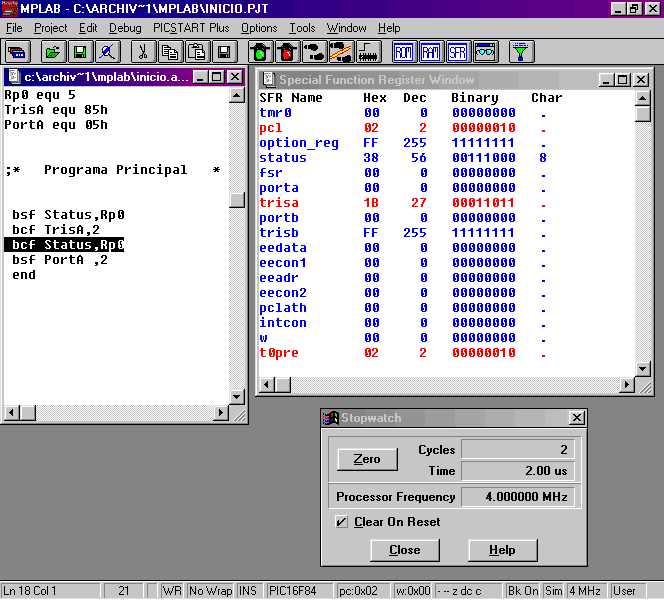Click down arrow of SFR window scrollbar

[643, 385]
